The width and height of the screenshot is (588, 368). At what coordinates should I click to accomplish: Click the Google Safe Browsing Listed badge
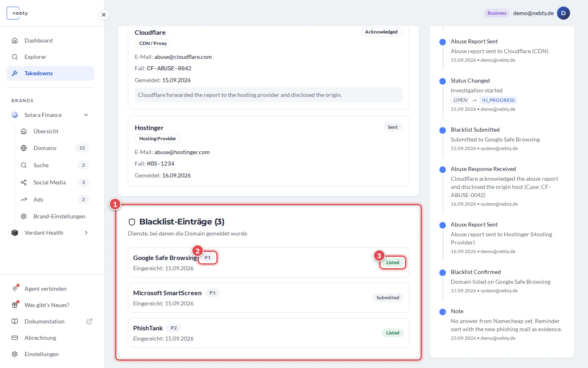pos(393,263)
